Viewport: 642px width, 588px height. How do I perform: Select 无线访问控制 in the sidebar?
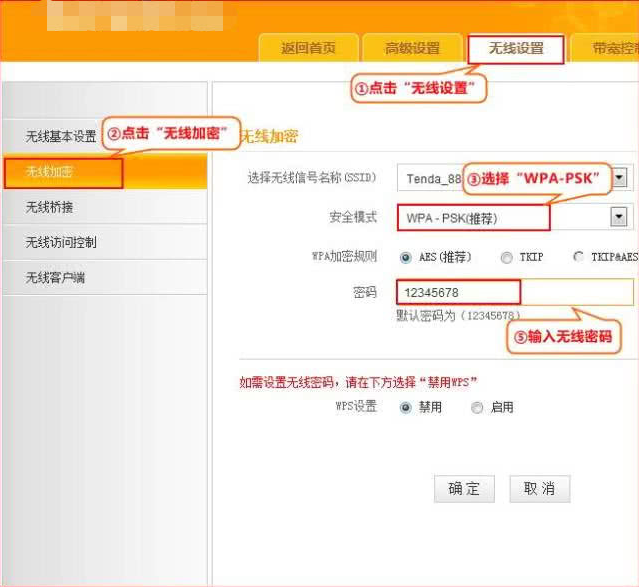pos(61,242)
